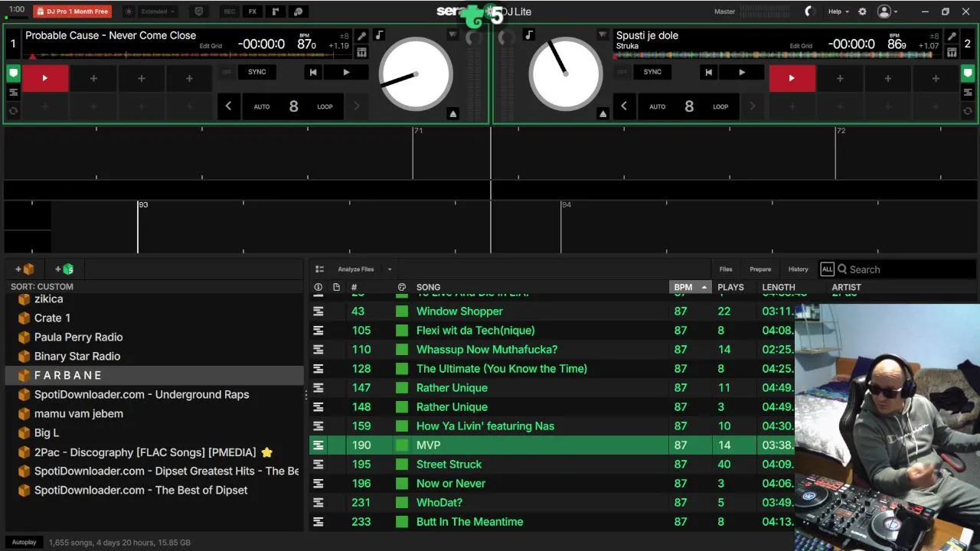Image resolution: width=980 pixels, height=551 pixels.
Task: Toggle the FX panel
Action: pyautogui.click(x=253, y=11)
